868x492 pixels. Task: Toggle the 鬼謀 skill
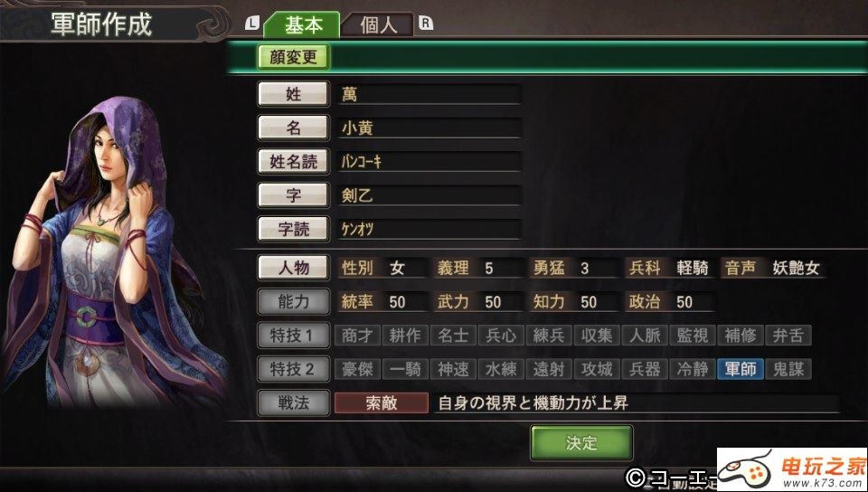pyautogui.click(x=788, y=369)
